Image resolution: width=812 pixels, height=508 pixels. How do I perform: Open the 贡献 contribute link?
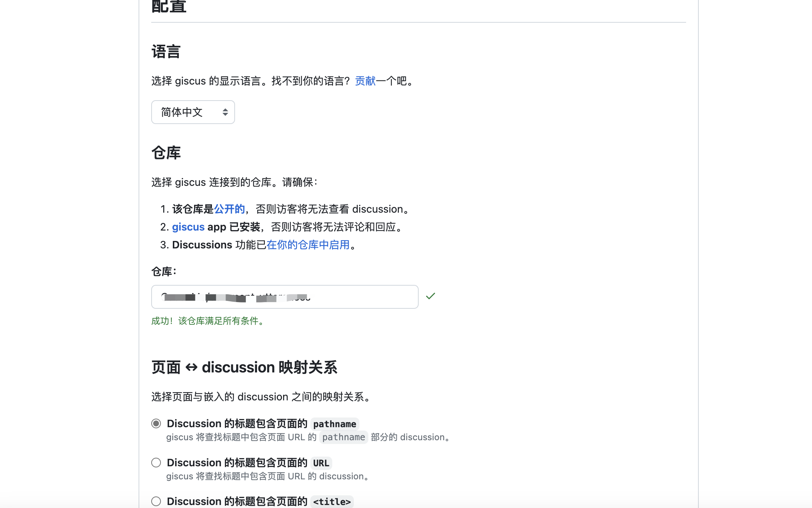(x=364, y=81)
